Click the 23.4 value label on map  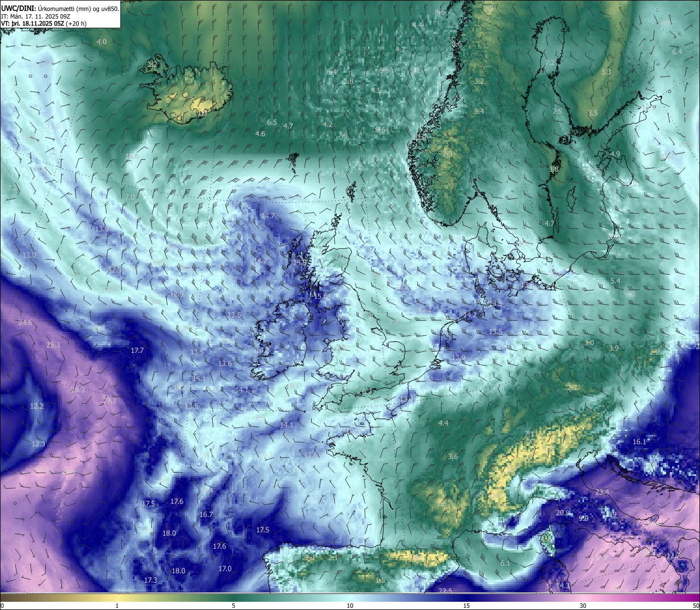[602, 492]
